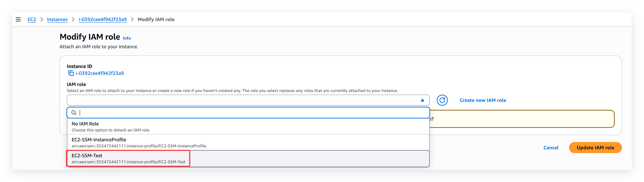Viewport: 644px width, 182px height.
Task: Open the hamburger navigation menu
Action: tap(18, 19)
